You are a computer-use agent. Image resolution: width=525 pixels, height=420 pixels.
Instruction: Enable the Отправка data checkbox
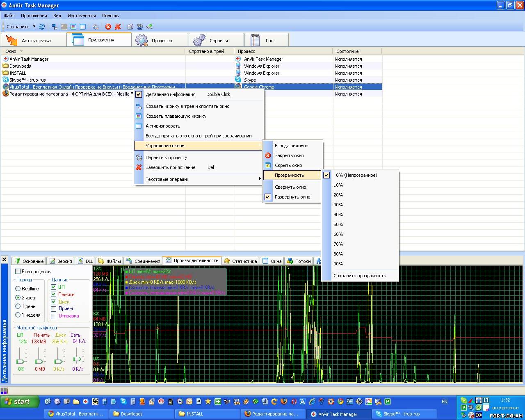(53, 316)
